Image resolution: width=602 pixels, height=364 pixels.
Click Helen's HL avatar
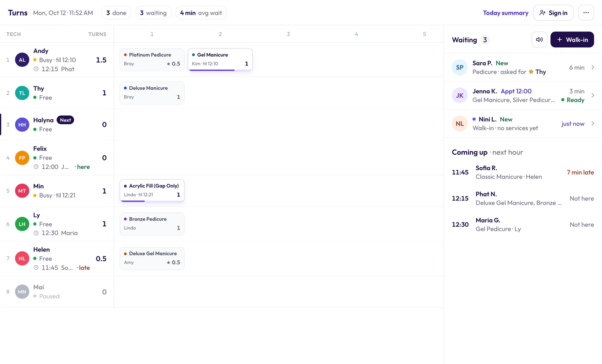tap(22, 258)
